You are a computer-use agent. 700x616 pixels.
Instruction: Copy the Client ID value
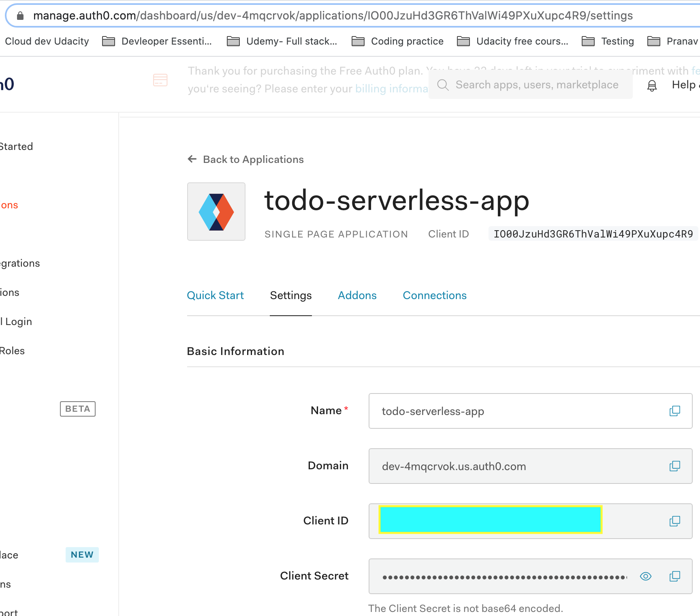[x=674, y=521]
